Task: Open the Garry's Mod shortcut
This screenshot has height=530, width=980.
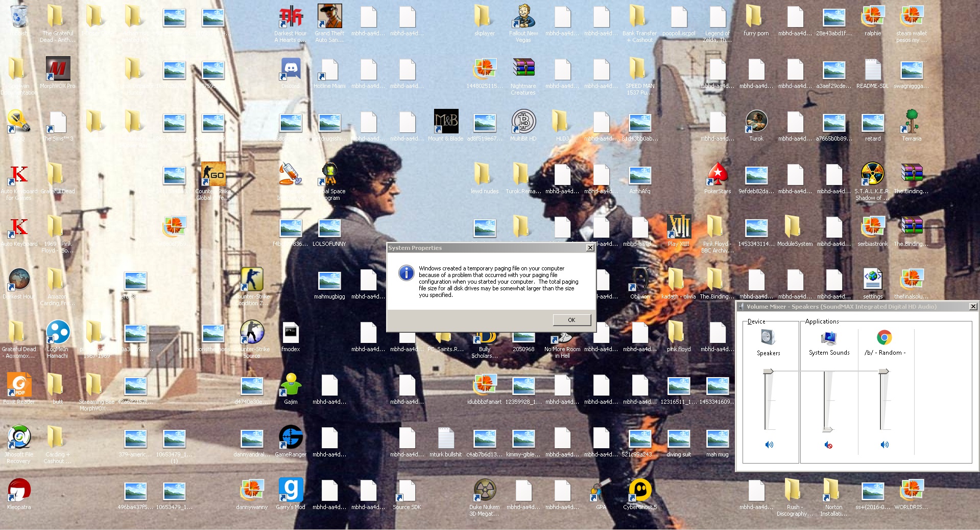Action: [x=291, y=490]
